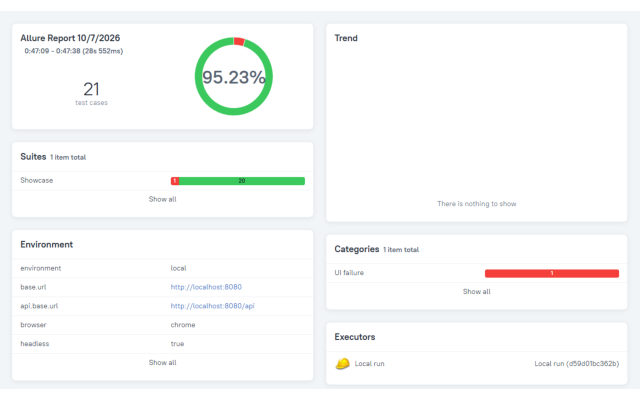Viewport: 640px width, 400px height.
Task: Click the Local run executor helmet icon
Action: pyautogui.click(x=342, y=363)
